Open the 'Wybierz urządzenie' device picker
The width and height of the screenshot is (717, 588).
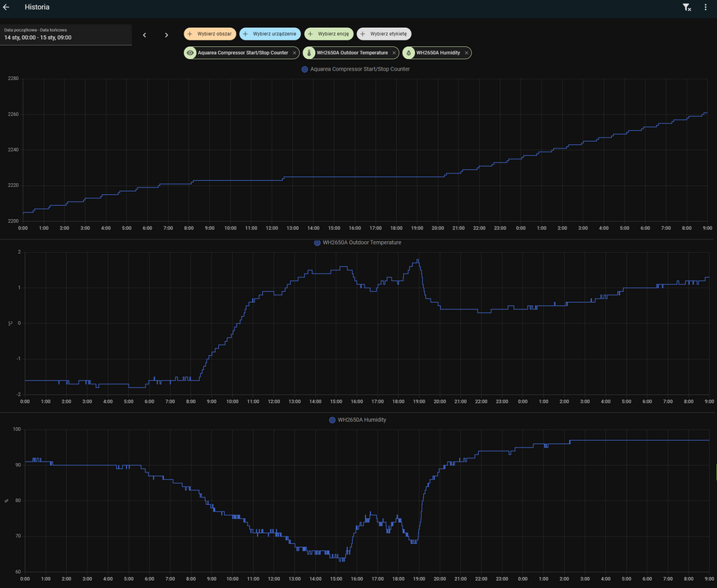click(270, 34)
